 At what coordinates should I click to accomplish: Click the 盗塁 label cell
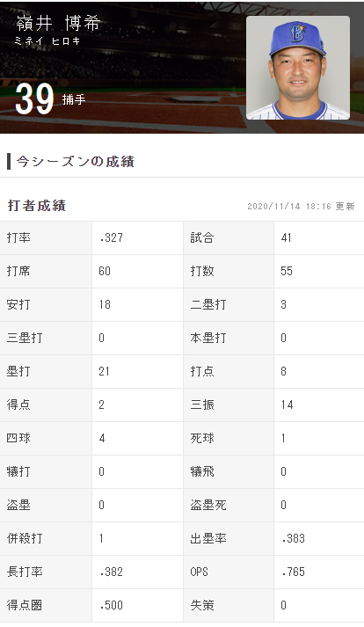point(46,505)
